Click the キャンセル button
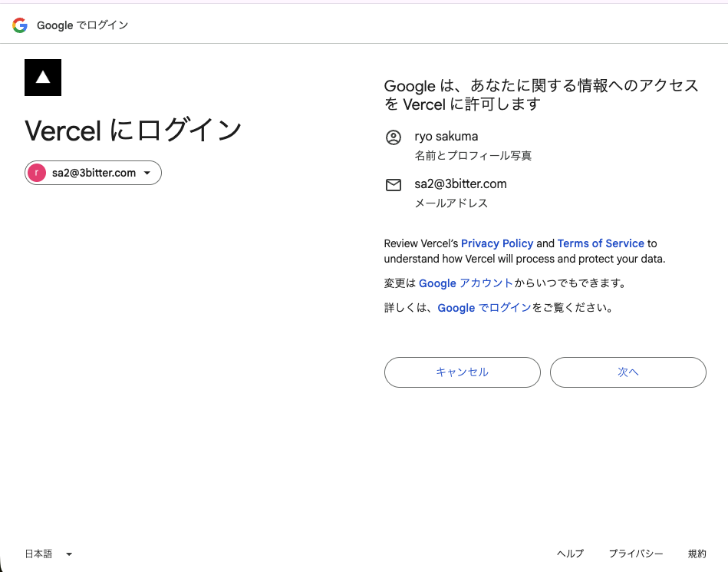The width and height of the screenshot is (728, 572). coord(462,372)
